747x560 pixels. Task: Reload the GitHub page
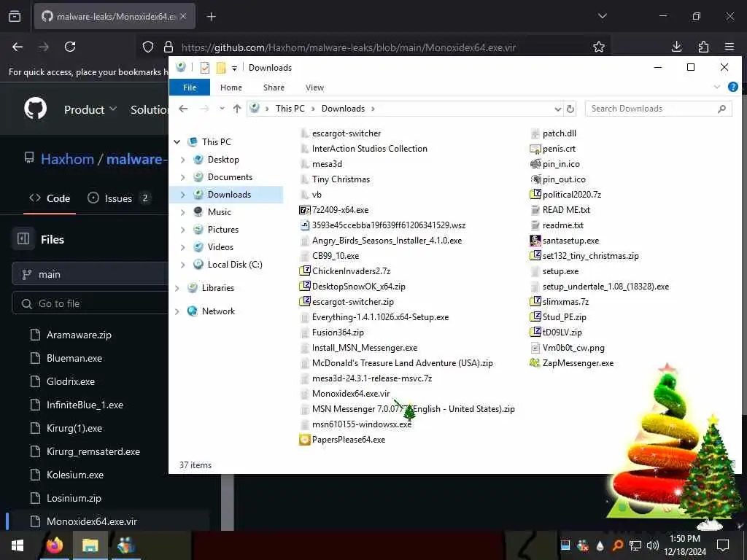(x=70, y=47)
